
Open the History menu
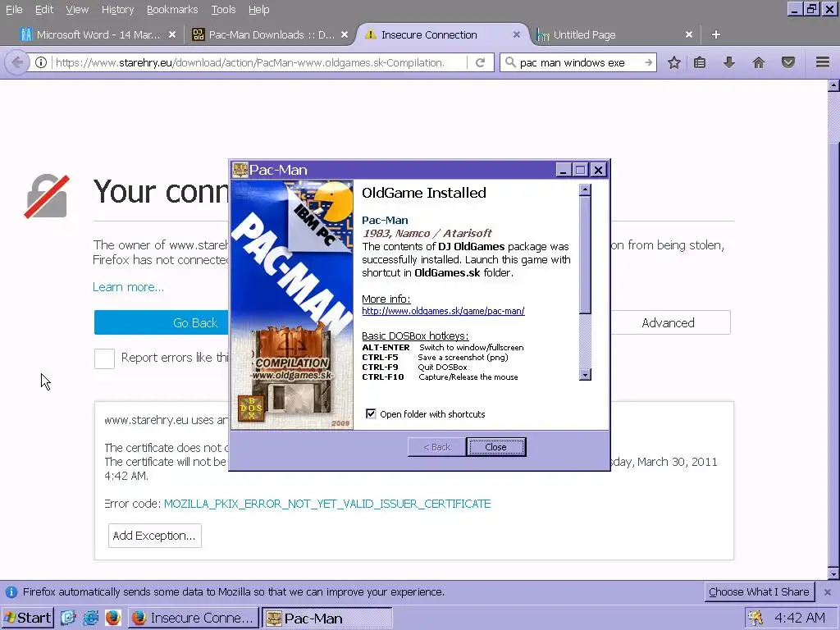pyautogui.click(x=117, y=10)
